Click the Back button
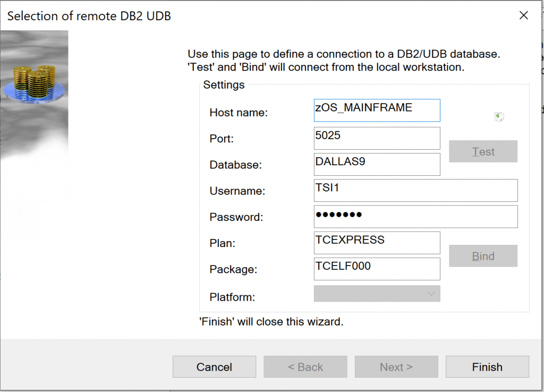Viewport: 544px width, 392px height. pyautogui.click(x=305, y=367)
